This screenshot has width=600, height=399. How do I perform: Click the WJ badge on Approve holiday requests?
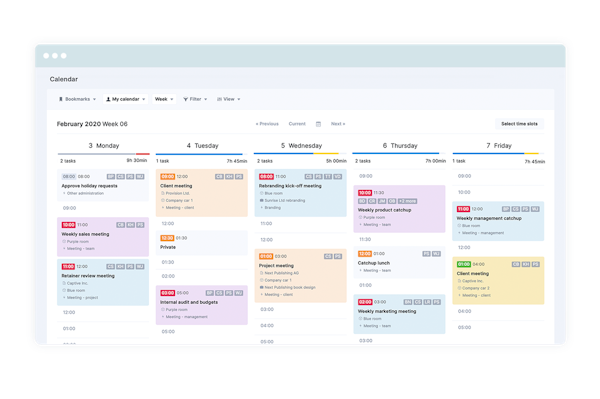click(x=140, y=176)
